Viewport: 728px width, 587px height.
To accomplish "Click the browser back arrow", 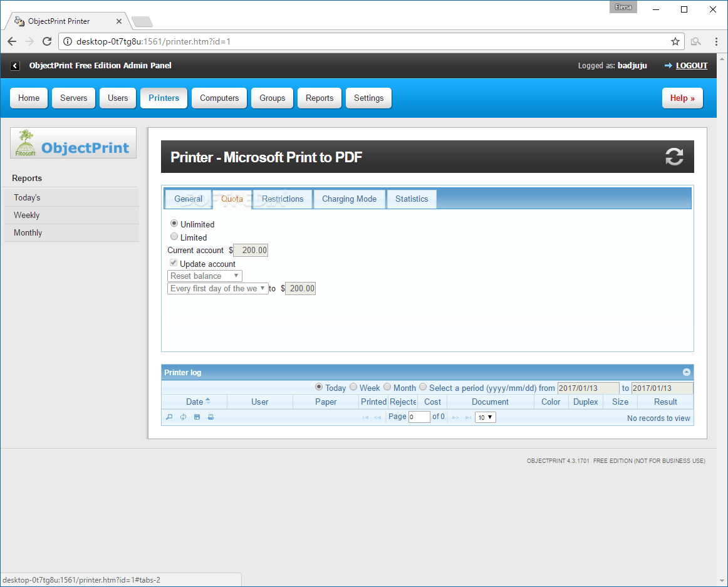I will 12,41.
